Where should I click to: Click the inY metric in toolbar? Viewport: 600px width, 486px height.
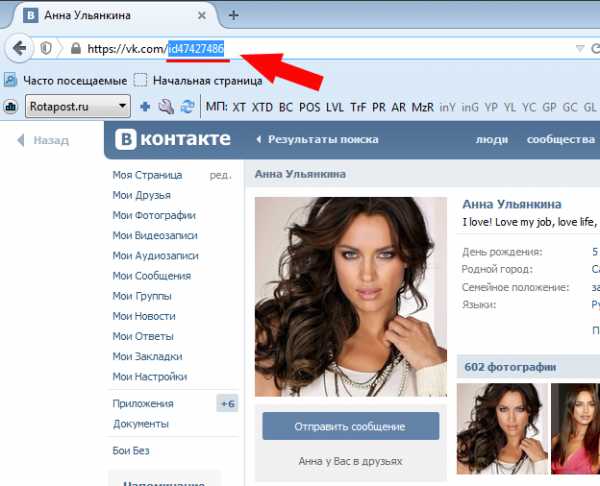click(447, 107)
